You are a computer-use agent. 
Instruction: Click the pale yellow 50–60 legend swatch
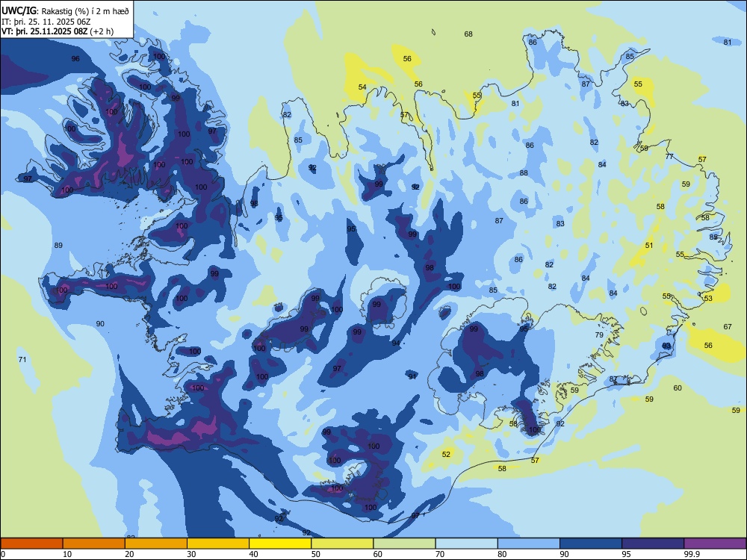[x=342, y=544]
